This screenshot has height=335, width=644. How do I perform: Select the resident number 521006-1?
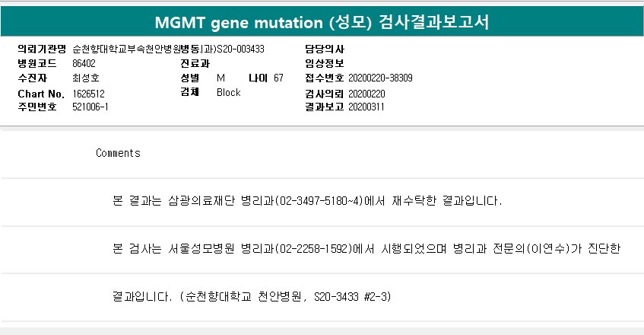click(x=90, y=107)
